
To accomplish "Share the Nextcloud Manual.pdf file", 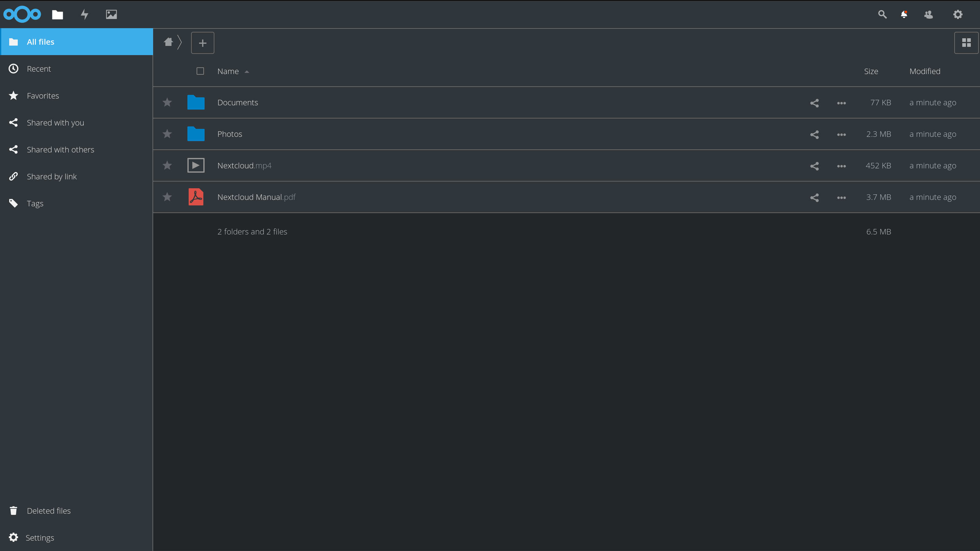I will point(814,198).
